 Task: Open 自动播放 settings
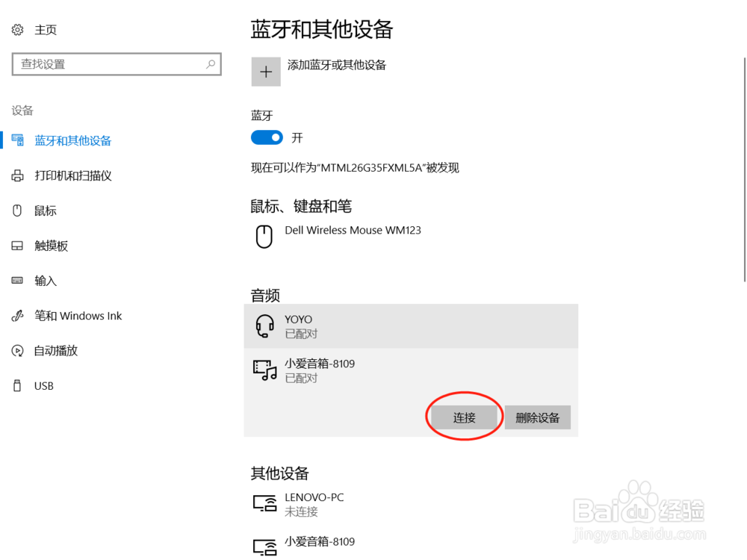pyautogui.click(x=56, y=350)
